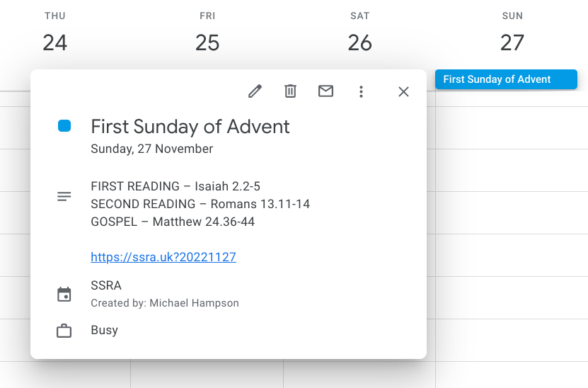The width and height of the screenshot is (588, 388).
Task: Click the GOSPEL – Matthew 24.36-44 line
Action: click(173, 222)
